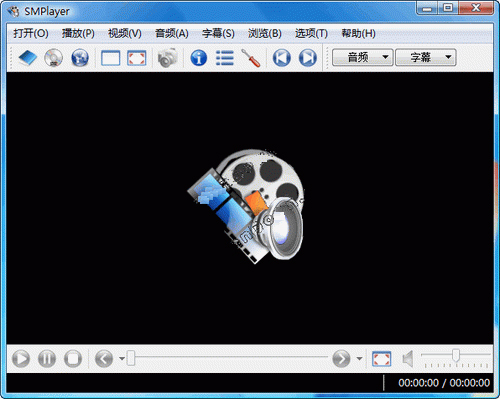Jump to the previous track icon
Screen dimensions: 500x399
(282, 58)
